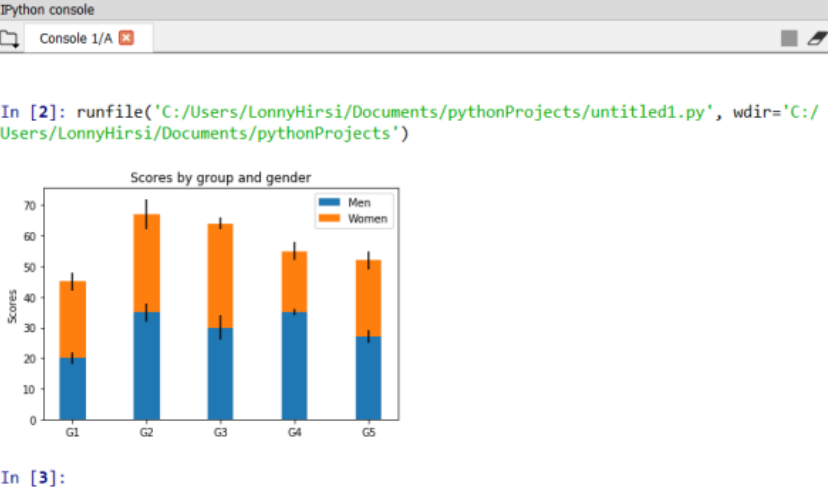
Task: Click the IPython console pane title
Action: (x=48, y=9)
